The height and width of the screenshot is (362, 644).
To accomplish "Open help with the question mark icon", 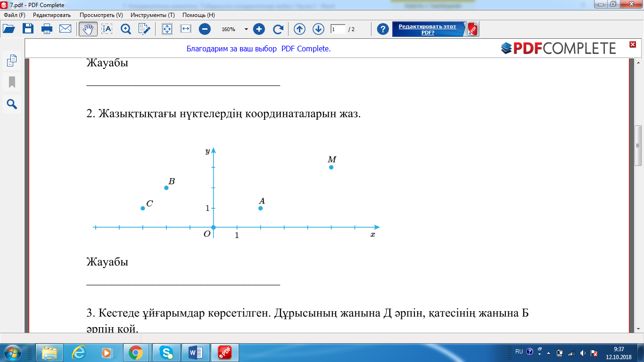I will pos(383,29).
